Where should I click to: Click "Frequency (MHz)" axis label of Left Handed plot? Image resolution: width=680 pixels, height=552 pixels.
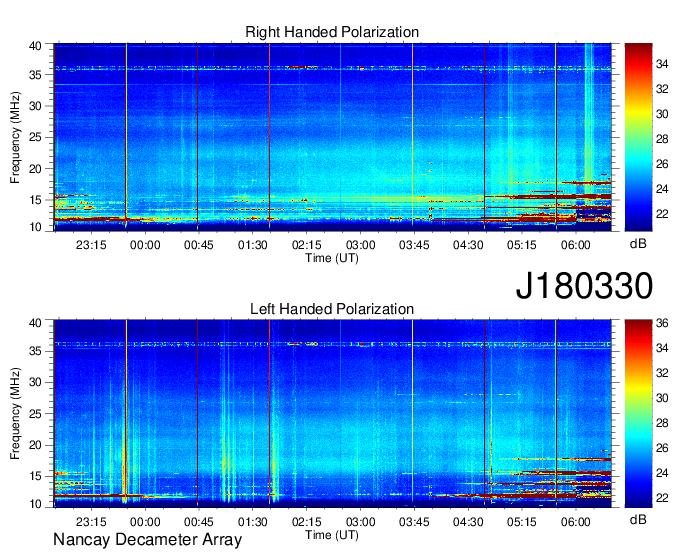click(15, 413)
